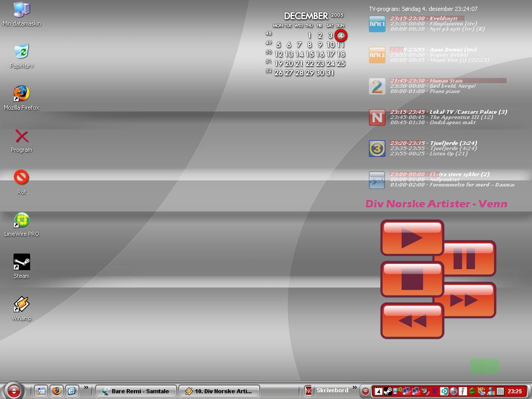
Task: Select December 31 in the calendar
Action: 330,73
